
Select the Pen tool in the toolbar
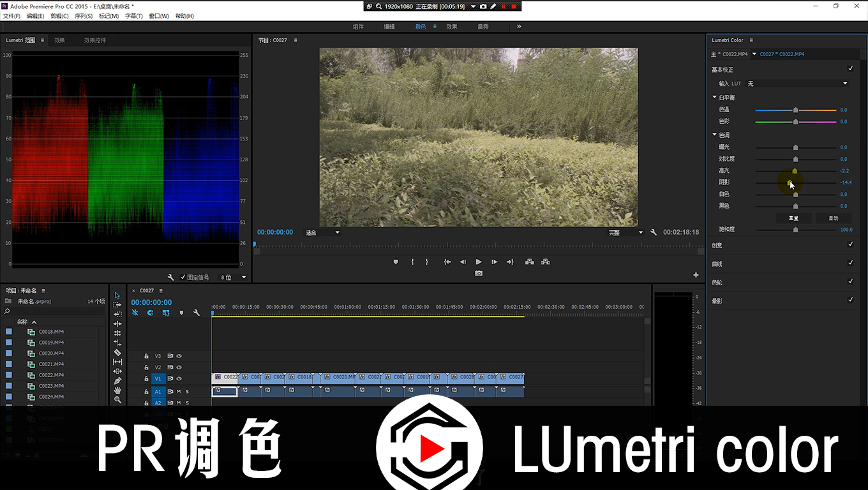coord(117,381)
